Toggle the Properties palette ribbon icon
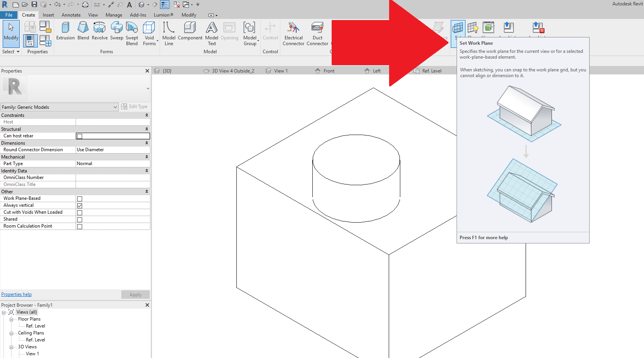The width and height of the screenshot is (644, 358). 30,41
